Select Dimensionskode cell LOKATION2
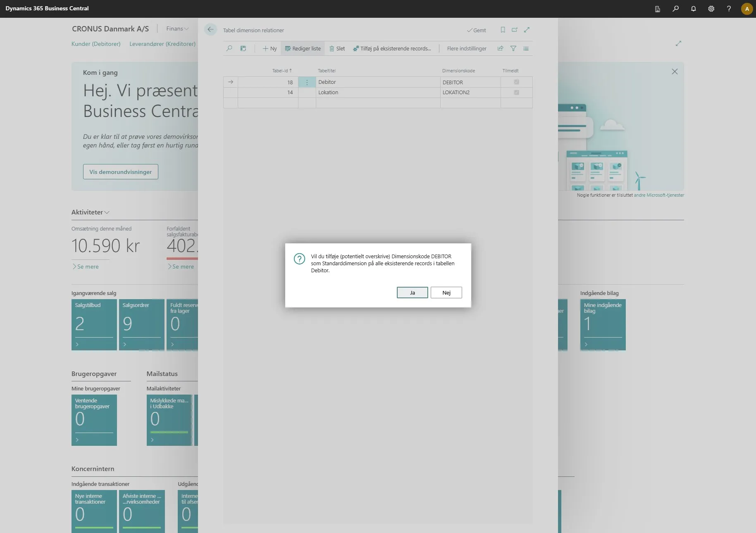This screenshot has height=533, width=756. [x=470, y=93]
